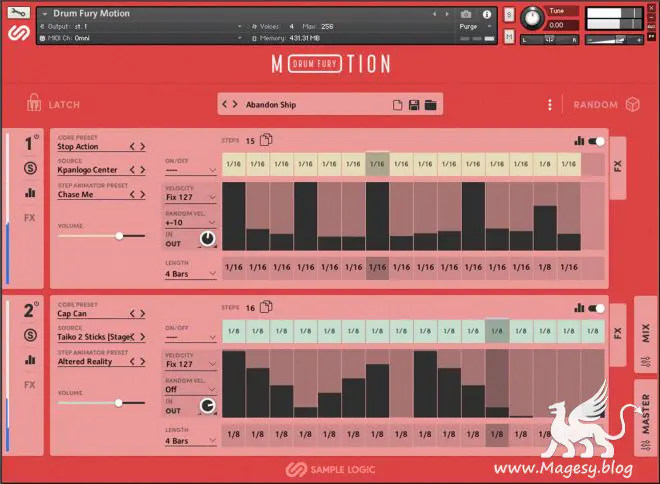Open the three-dot options menu
This screenshot has width=660, height=484.
pos(550,105)
